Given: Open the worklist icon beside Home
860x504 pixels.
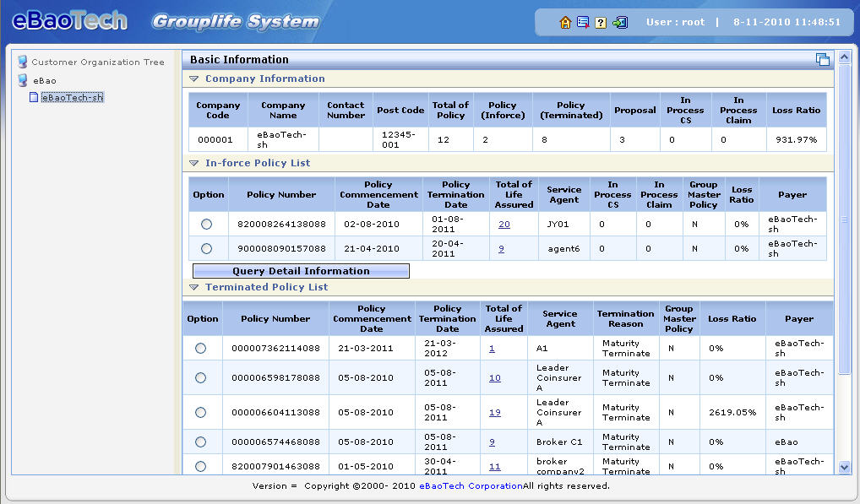Looking at the screenshot, I should click(x=583, y=23).
